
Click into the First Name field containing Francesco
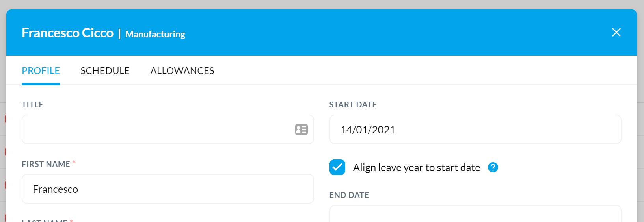(x=168, y=189)
